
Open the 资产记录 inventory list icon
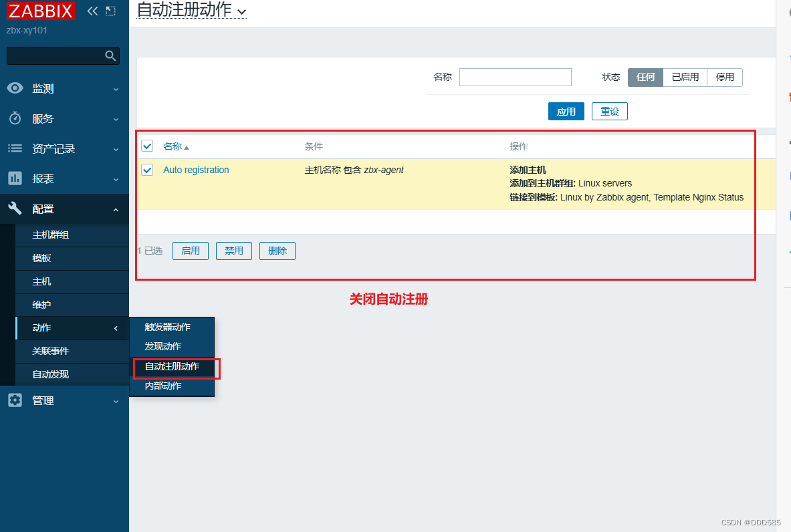coord(15,148)
